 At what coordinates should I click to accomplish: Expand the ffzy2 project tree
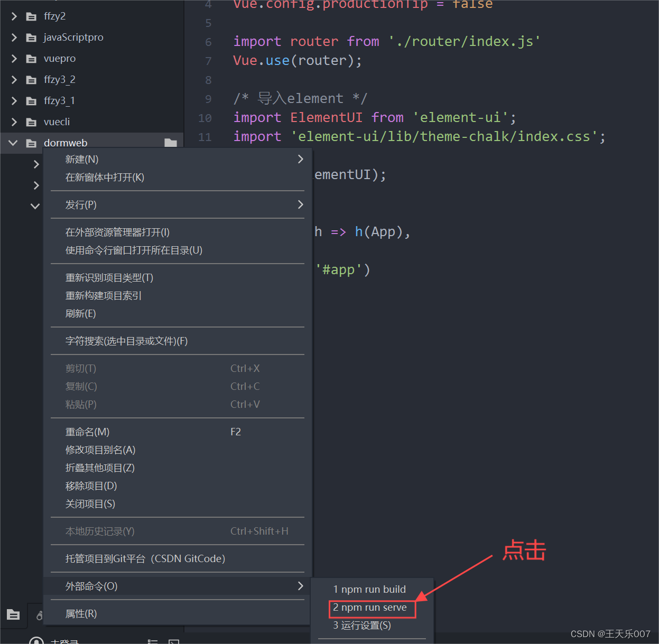13,16
